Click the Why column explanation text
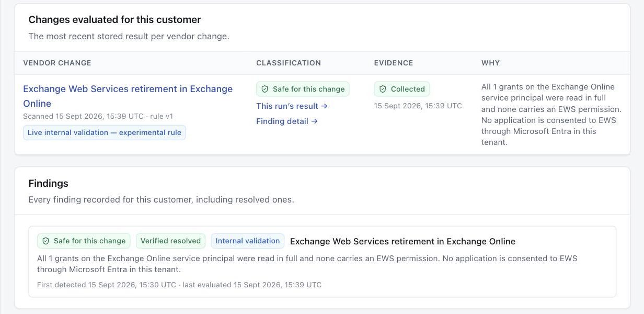The height and width of the screenshot is (314, 644). (x=551, y=115)
